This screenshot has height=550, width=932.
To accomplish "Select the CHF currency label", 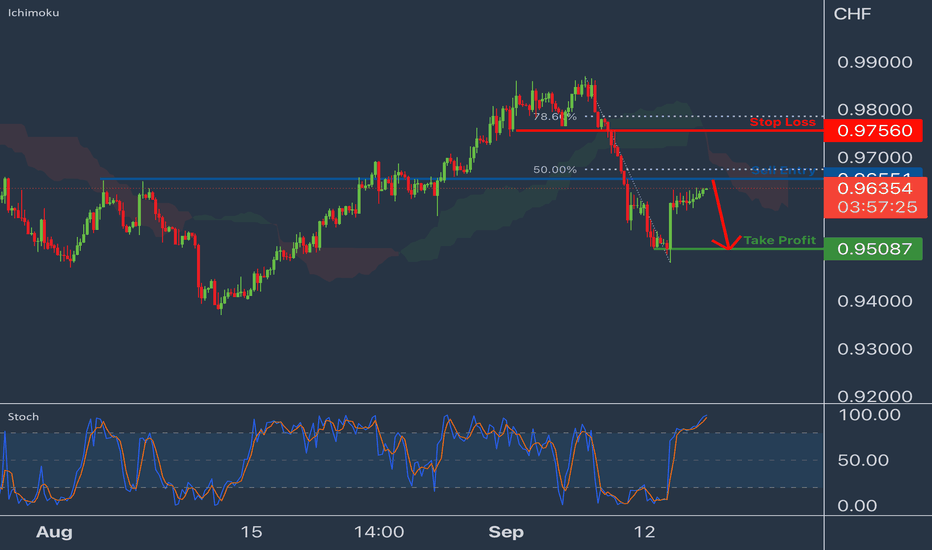I will [852, 14].
